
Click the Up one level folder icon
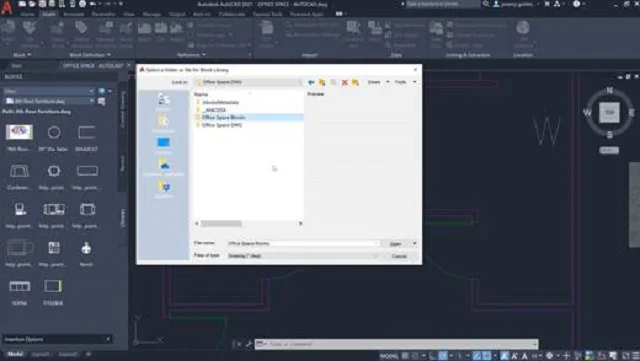click(322, 82)
